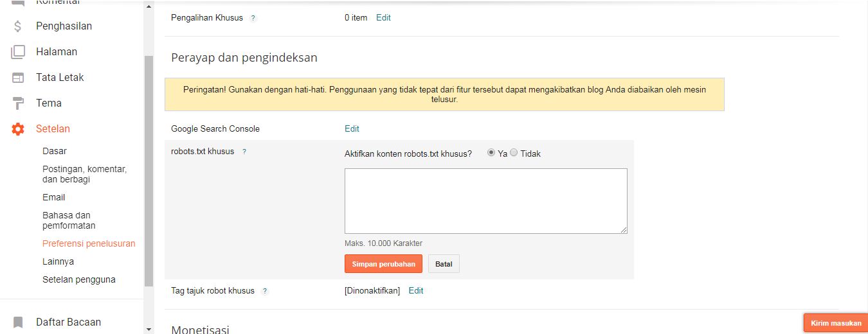Click the Kirim masukan button
Viewport: 868px width, 334px height.
click(836, 323)
